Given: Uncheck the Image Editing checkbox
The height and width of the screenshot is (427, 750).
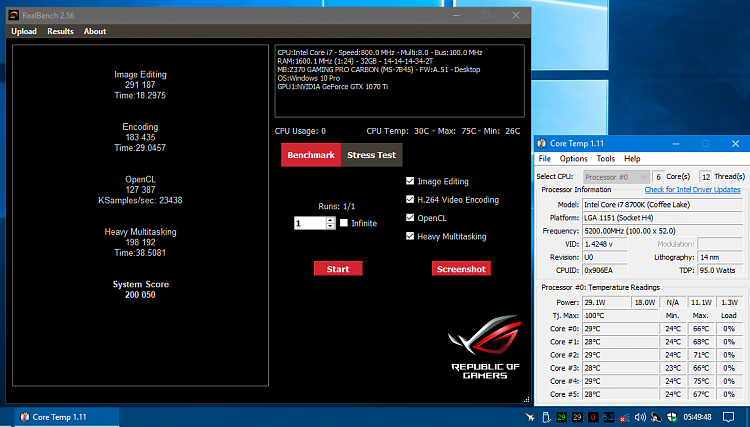Looking at the screenshot, I should click(410, 181).
